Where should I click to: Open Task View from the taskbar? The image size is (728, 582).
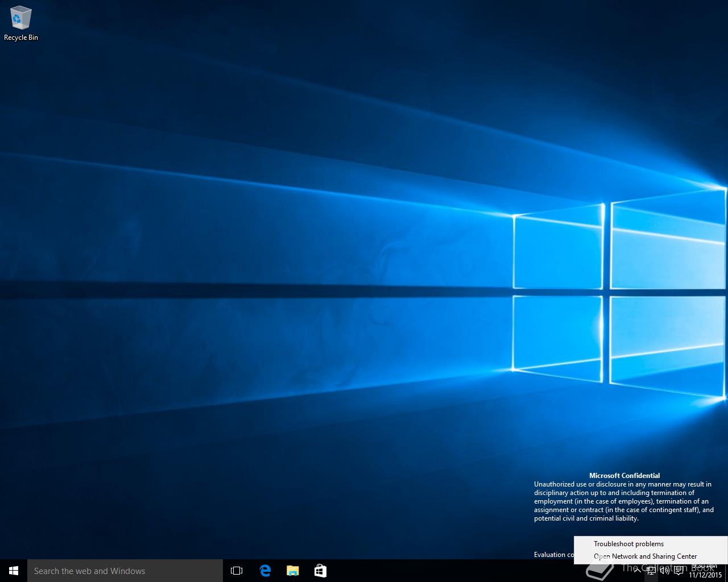(x=237, y=571)
